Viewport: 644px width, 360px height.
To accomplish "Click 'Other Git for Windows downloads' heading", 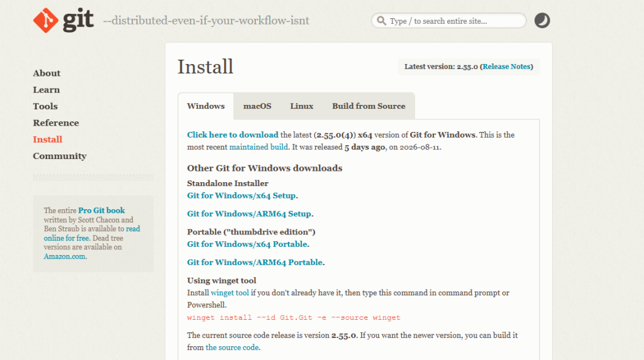I will point(265,168).
